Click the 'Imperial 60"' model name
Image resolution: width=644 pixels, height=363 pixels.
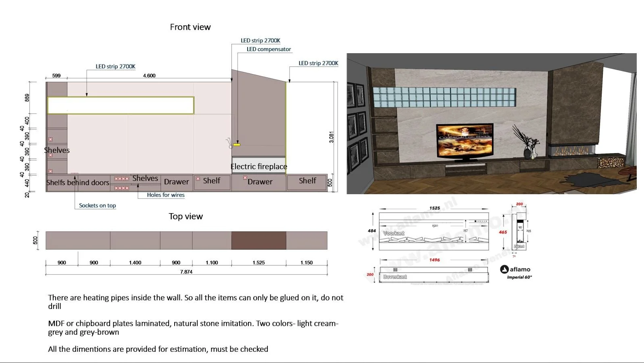click(519, 277)
